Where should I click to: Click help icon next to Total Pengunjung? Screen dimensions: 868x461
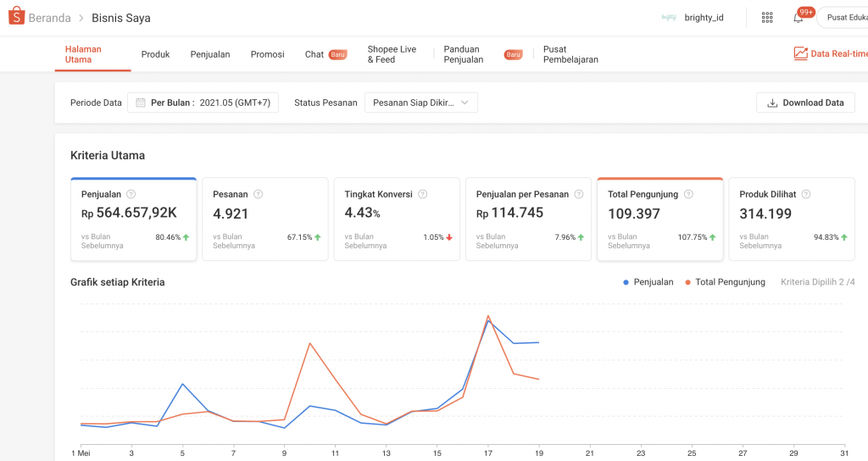tap(688, 194)
